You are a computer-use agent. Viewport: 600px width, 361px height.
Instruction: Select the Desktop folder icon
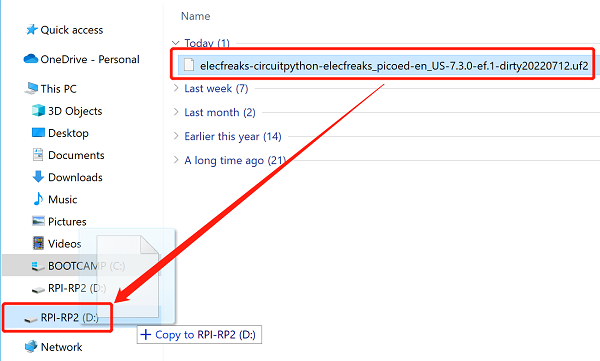38,133
